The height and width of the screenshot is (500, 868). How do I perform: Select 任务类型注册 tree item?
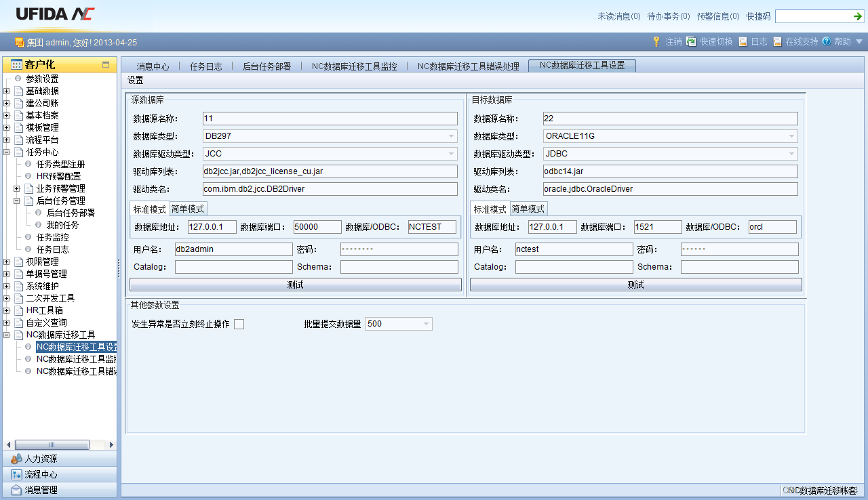click(60, 164)
